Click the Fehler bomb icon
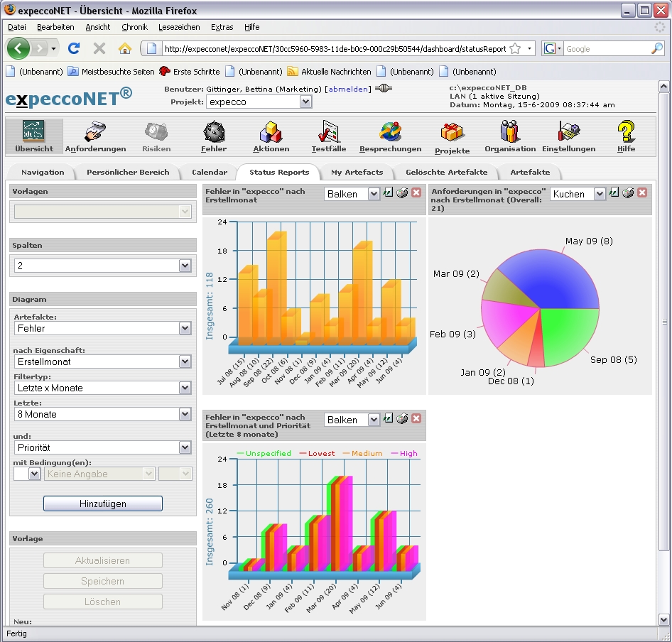The height and width of the screenshot is (642, 672). (x=214, y=133)
